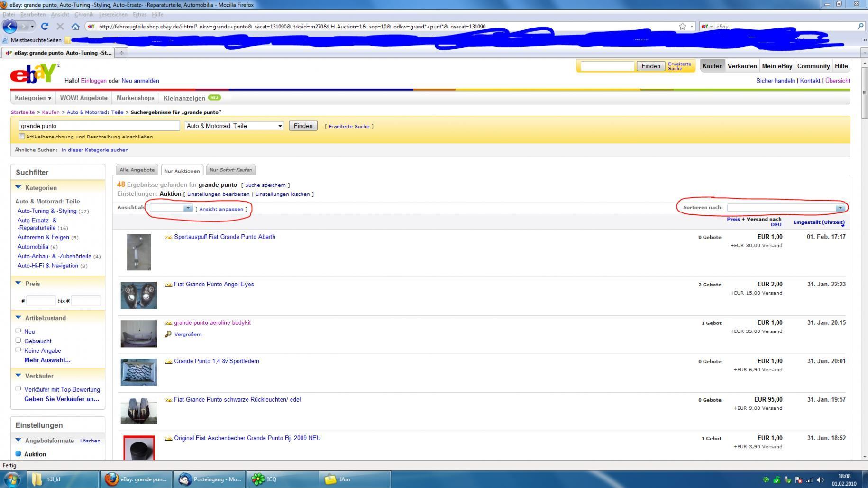
Task: Open the Posteingang mail window from taskbar
Action: [210, 479]
